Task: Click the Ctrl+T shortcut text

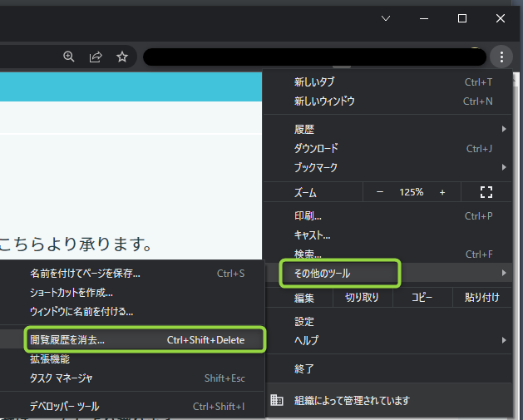Action: click(x=478, y=82)
